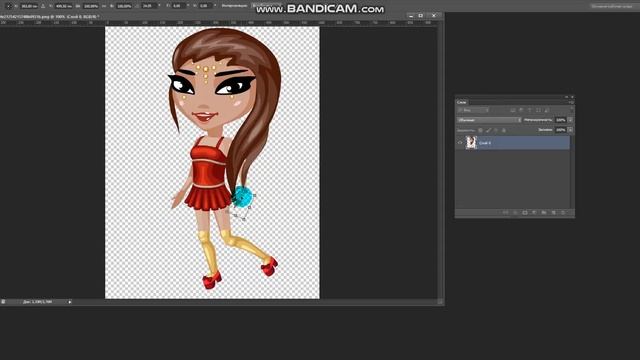Viewport: 640px width, 360px height.
Task: Open the Layers panel flyout menu
Action: [x=571, y=102]
